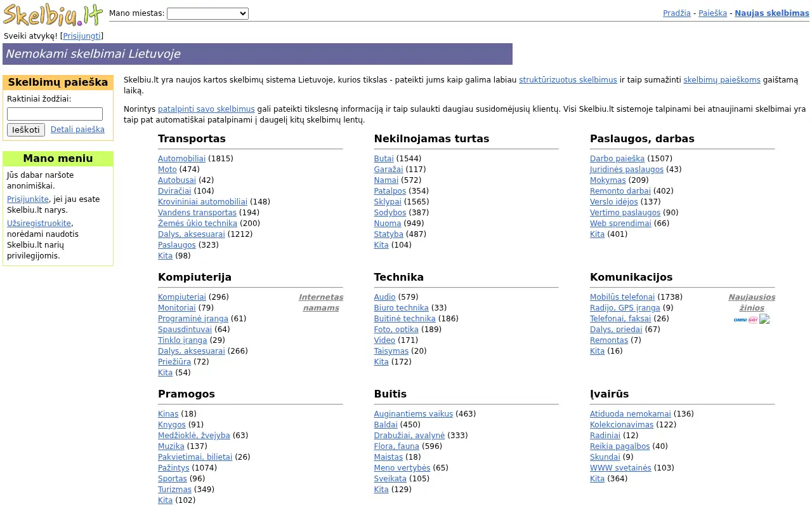Open the Mano miestas city dropdown
The image size is (812, 508).
(x=207, y=13)
